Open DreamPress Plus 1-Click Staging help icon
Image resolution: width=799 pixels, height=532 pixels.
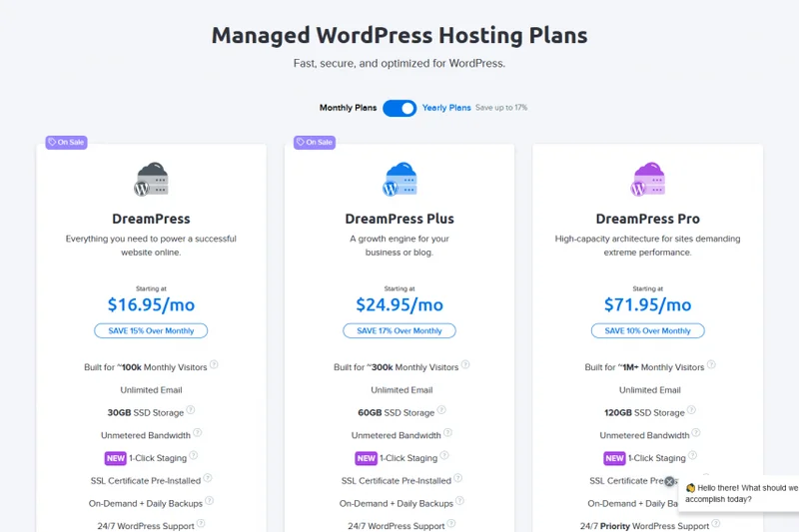coord(444,455)
